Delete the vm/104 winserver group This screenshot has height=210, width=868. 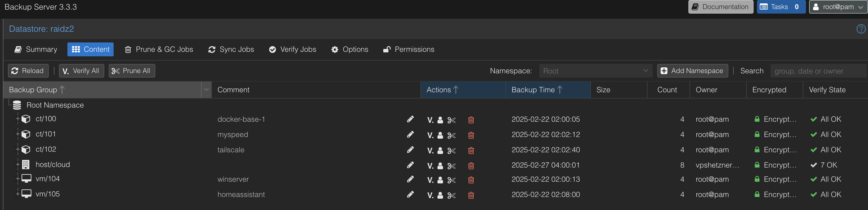point(471,180)
